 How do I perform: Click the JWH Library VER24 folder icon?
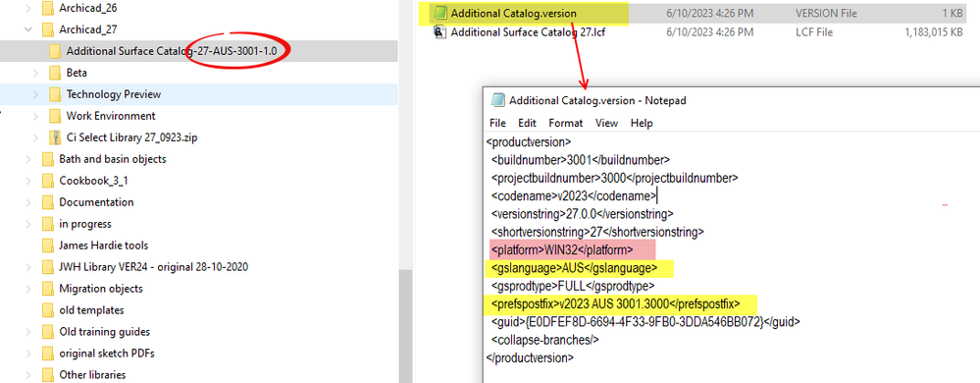pos(47,267)
